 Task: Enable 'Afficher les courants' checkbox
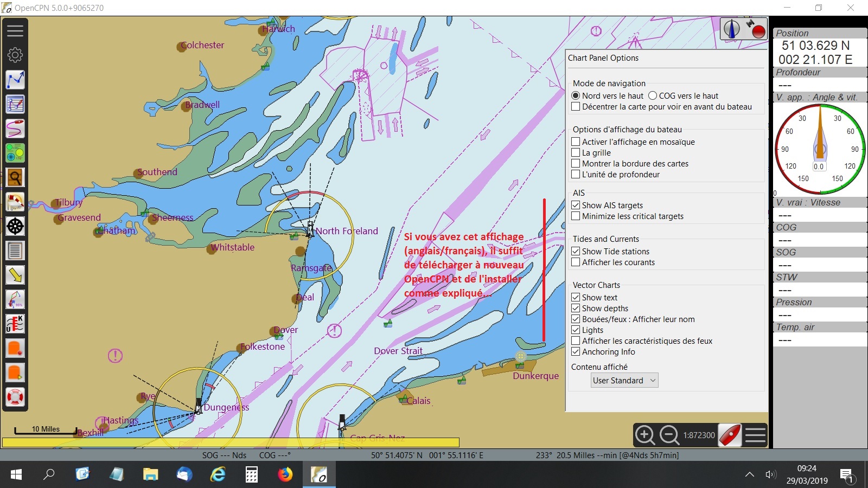(576, 262)
